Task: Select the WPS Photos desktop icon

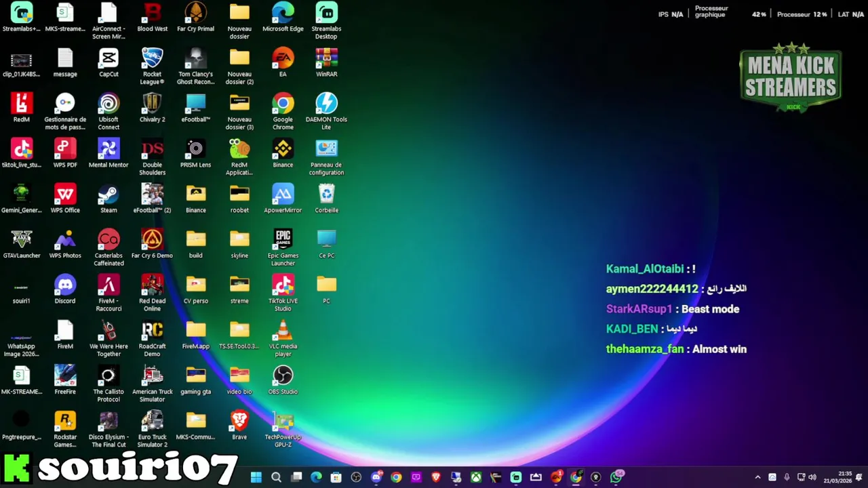Action: [x=65, y=245]
